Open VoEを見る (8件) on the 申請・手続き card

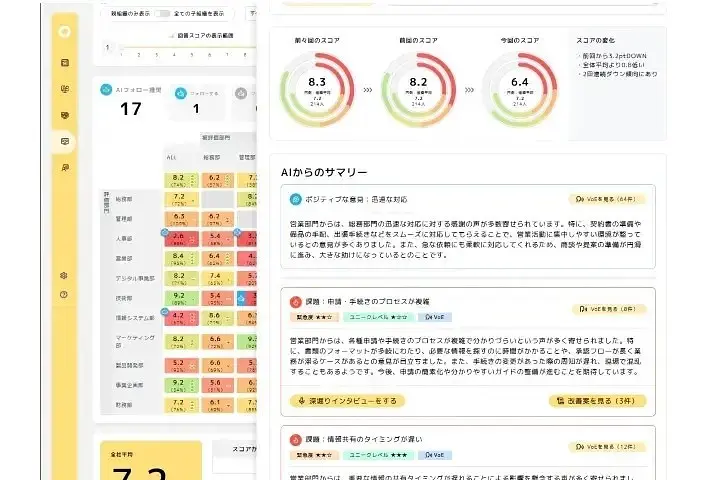click(x=609, y=309)
